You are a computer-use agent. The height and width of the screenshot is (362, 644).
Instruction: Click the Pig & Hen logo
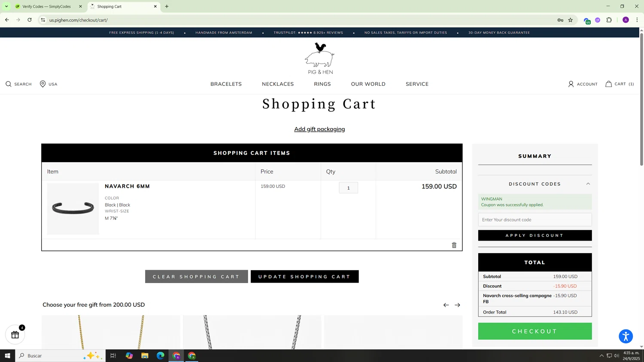[320, 58]
